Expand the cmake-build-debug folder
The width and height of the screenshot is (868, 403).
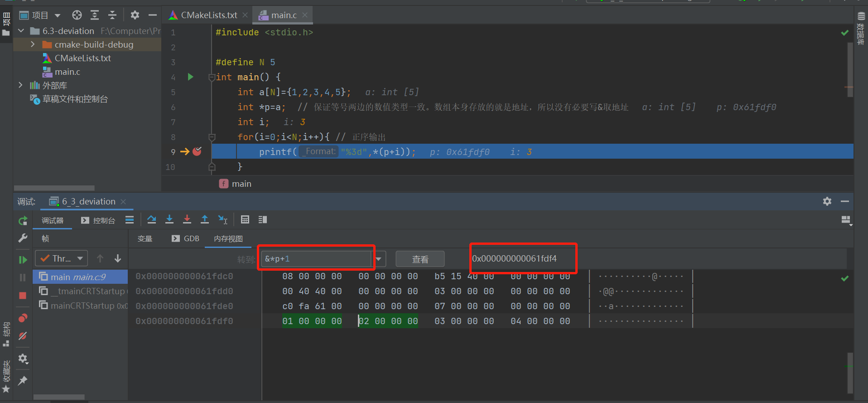pos(33,44)
